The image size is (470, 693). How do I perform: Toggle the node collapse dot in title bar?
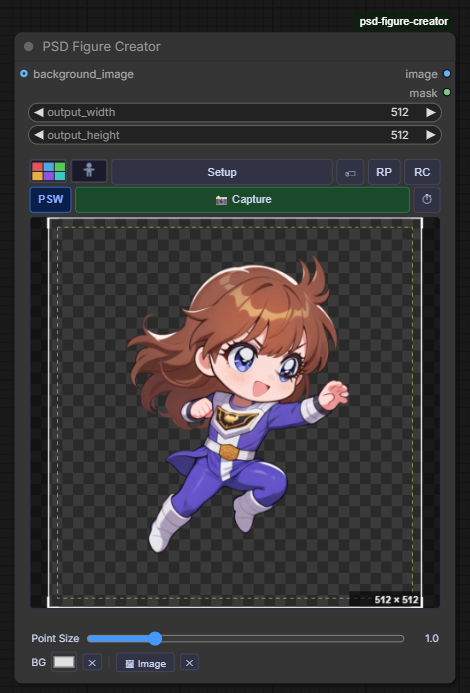pyautogui.click(x=29, y=46)
